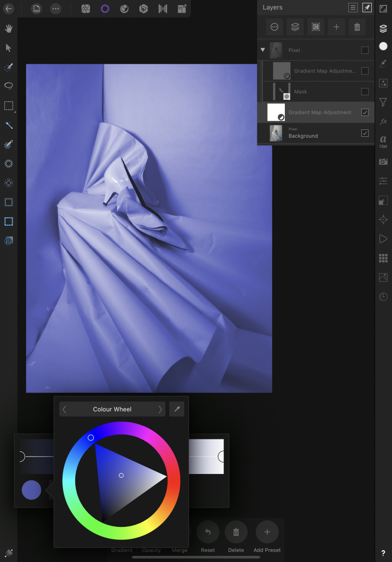Viewport: 392px width, 562px height.
Task: Select the Hand (View) tool
Action: click(8, 29)
